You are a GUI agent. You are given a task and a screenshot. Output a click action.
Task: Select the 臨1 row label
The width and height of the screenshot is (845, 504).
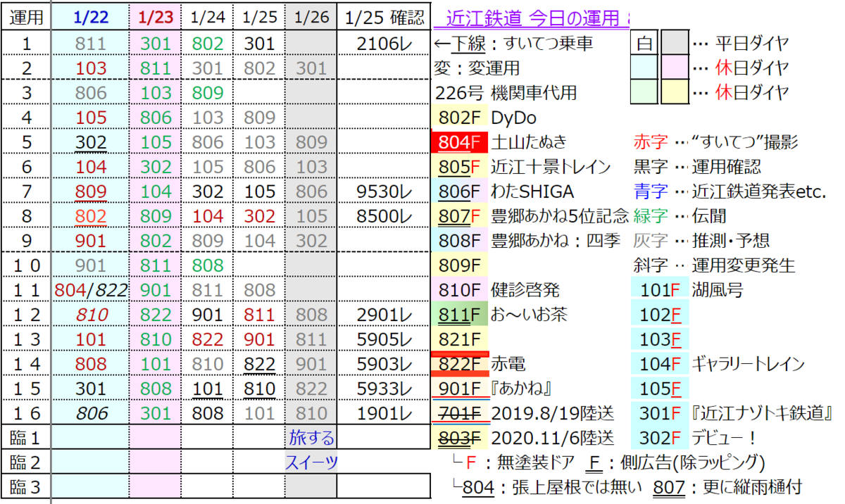click(26, 438)
